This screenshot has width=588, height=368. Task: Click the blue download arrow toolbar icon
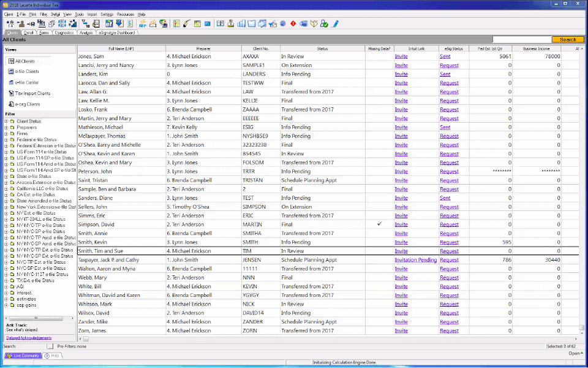(x=119, y=24)
